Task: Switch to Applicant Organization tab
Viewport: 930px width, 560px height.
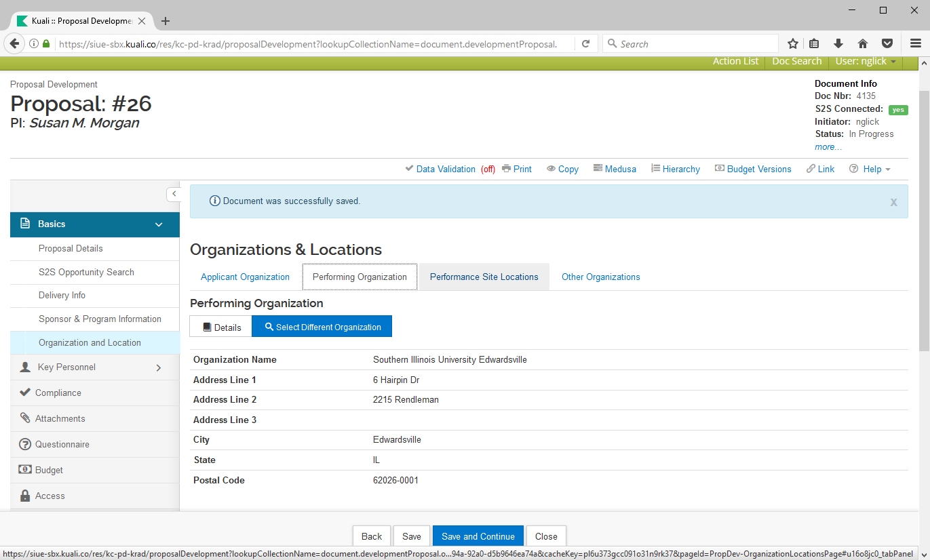Action: pyautogui.click(x=245, y=277)
